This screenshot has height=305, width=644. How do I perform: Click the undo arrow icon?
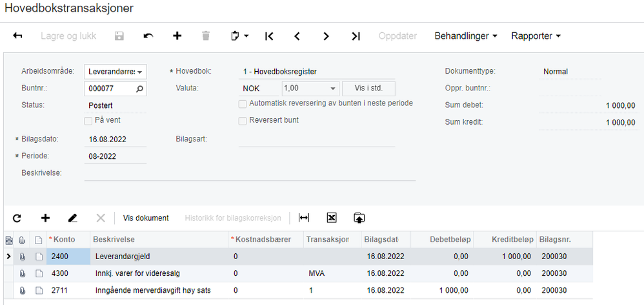[x=148, y=36]
